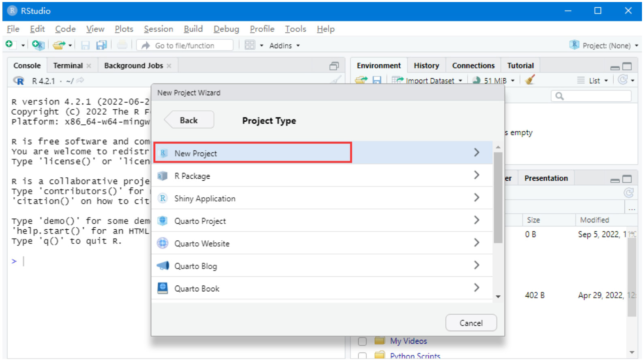Click the Open File folder icon
The image size is (644, 361).
[x=59, y=45]
